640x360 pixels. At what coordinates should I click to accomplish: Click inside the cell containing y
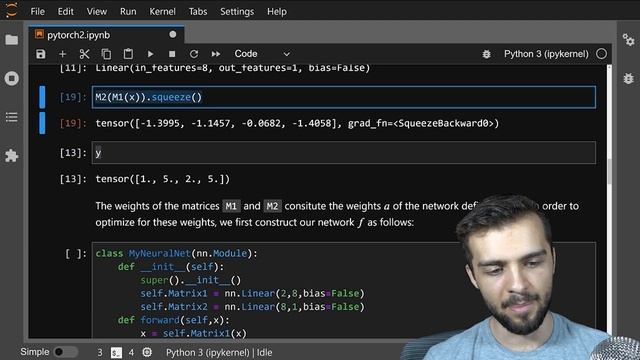(x=344, y=153)
